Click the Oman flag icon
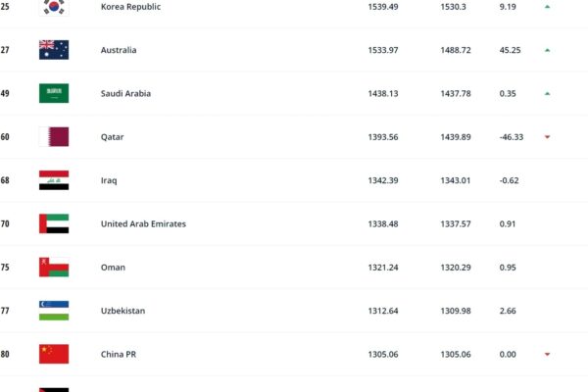Viewport: 588px width, 392px height. (x=54, y=268)
